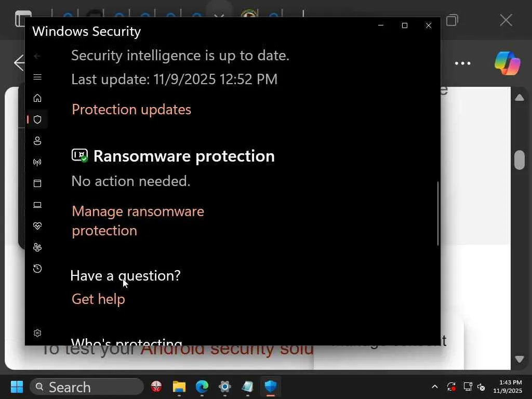Image resolution: width=532 pixels, height=399 pixels.
Task: Open the Home section in Windows Security sidebar
Action: pyautogui.click(x=37, y=98)
